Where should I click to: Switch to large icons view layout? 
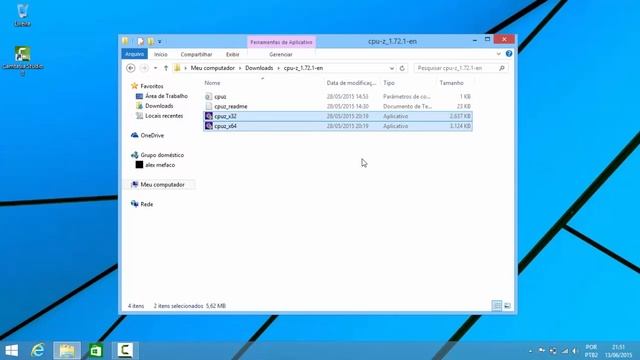point(507,305)
